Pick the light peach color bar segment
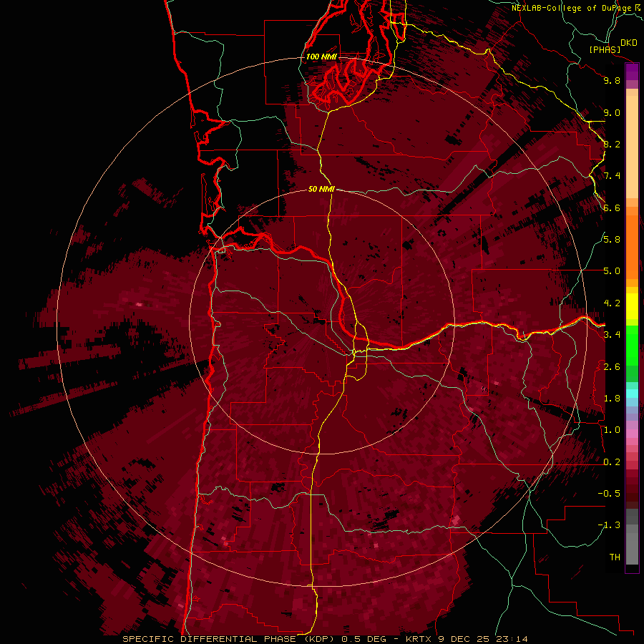This screenshot has height=644, width=644. (632, 147)
